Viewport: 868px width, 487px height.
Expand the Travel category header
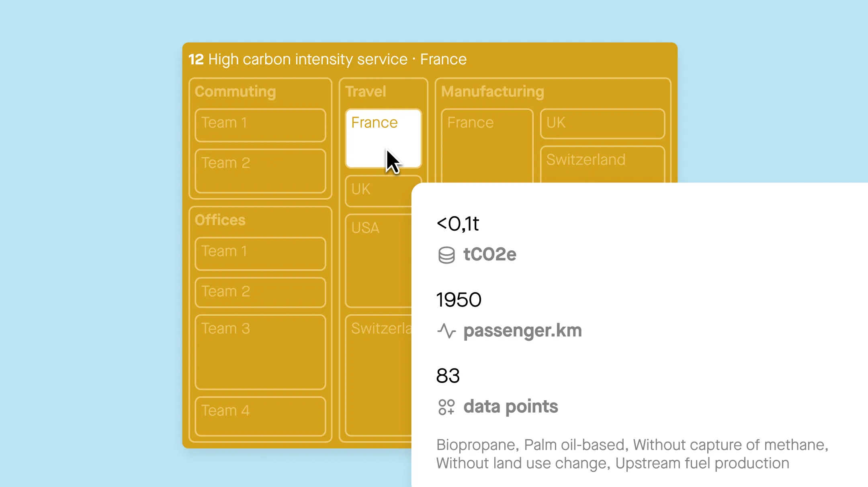click(x=364, y=92)
